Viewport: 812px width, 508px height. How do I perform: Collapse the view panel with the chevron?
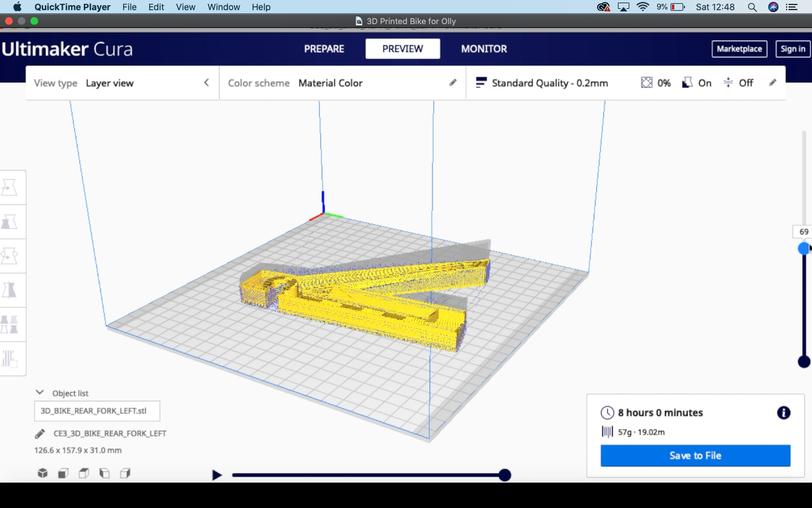[x=206, y=83]
